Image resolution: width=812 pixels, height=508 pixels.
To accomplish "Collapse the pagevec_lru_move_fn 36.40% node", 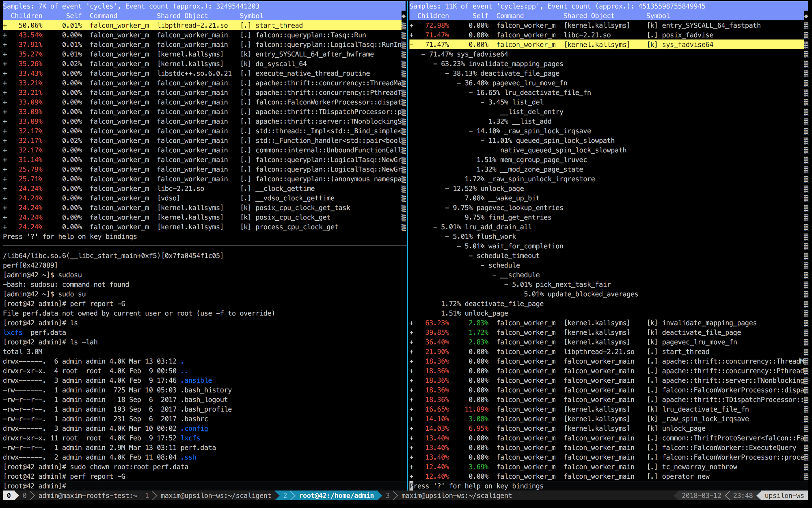I will point(459,83).
